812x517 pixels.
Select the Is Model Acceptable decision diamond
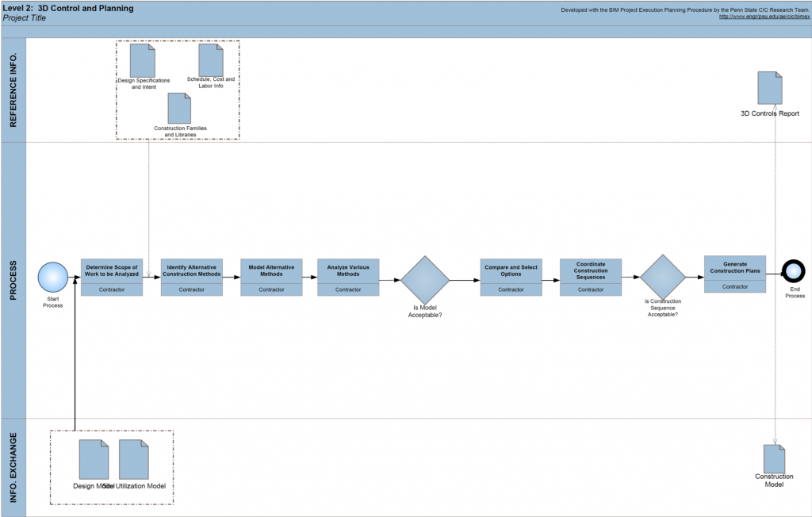click(x=425, y=279)
